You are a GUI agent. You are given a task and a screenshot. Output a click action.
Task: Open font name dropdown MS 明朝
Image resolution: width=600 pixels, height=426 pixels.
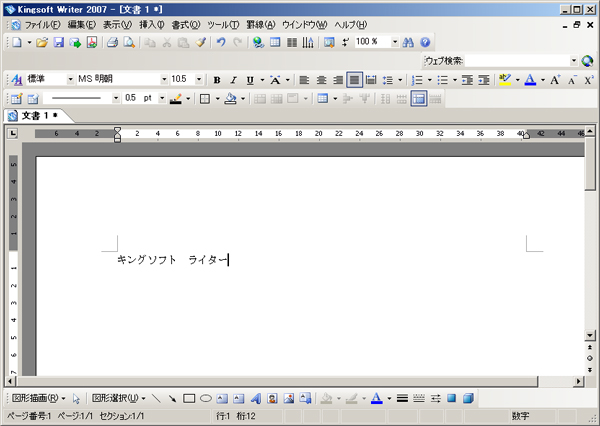coord(164,80)
